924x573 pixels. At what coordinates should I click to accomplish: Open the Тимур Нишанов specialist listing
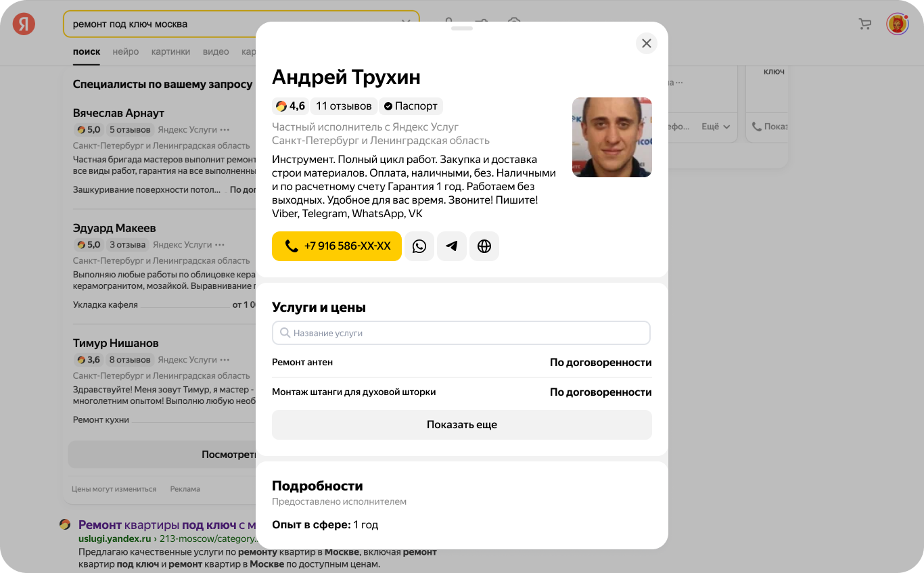click(116, 343)
